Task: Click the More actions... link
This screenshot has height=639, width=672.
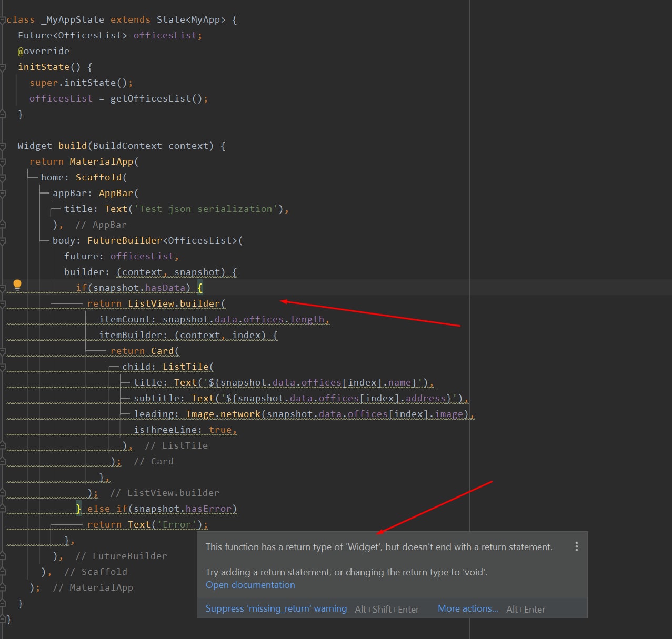Action: pos(468,608)
